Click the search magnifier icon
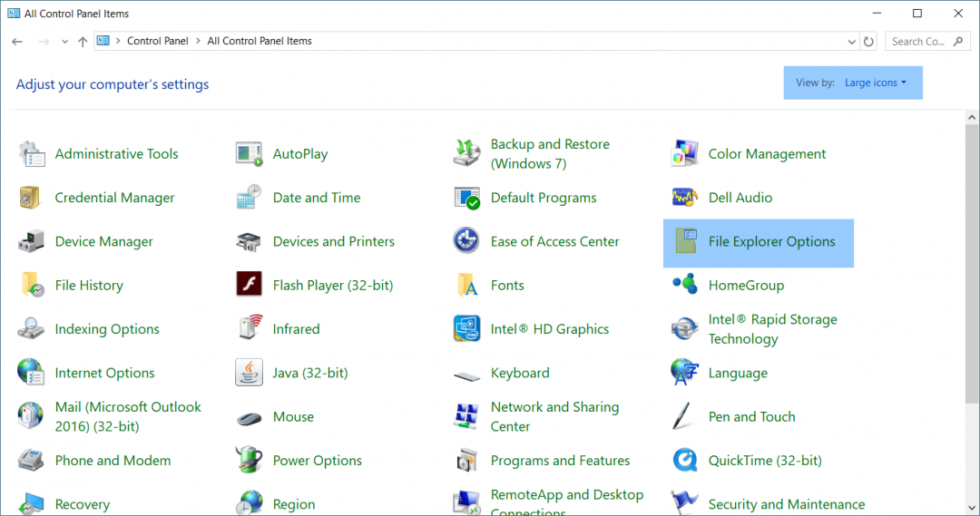The image size is (980, 516). (958, 41)
